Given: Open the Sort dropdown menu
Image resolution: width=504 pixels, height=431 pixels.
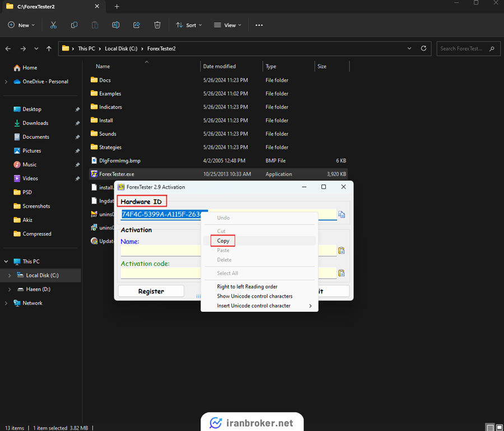Looking at the screenshot, I should [189, 25].
